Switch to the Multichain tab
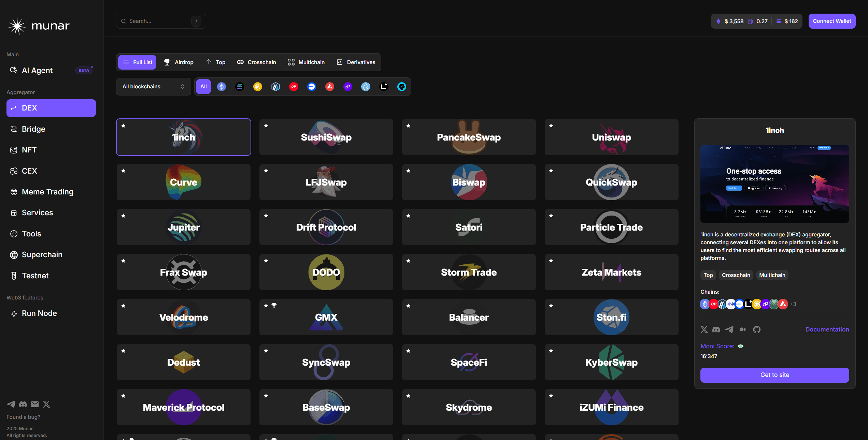Image resolution: width=868 pixels, height=440 pixels. pyautogui.click(x=306, y=62)
